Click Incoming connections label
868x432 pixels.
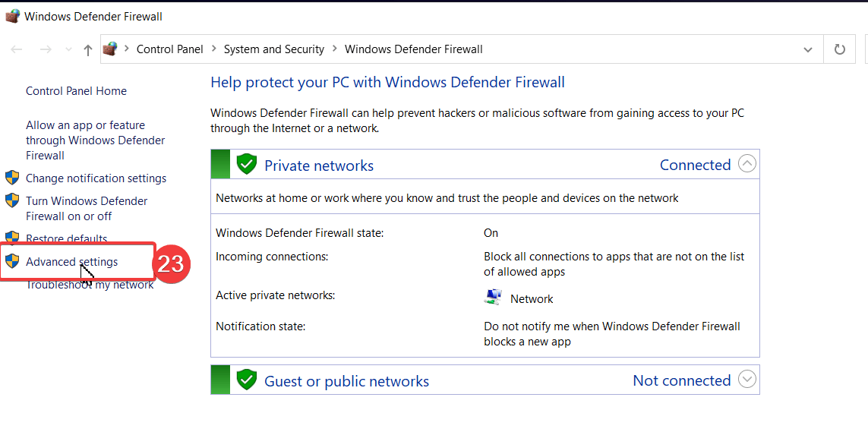pyautogui.click(x=272, y=257)
